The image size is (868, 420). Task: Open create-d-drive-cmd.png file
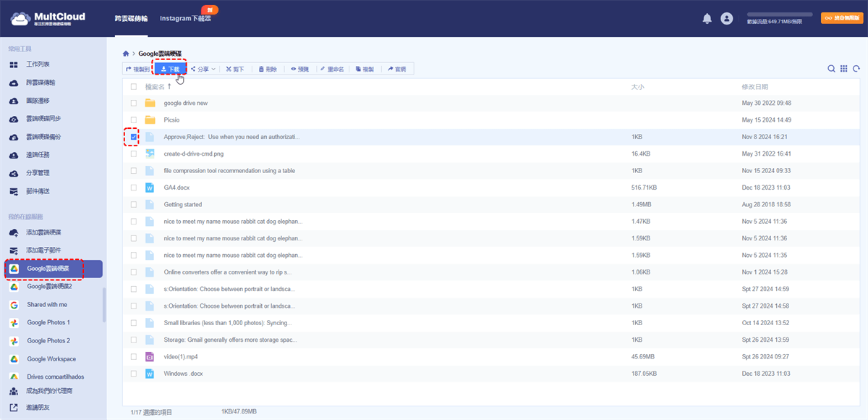(194, 154)
